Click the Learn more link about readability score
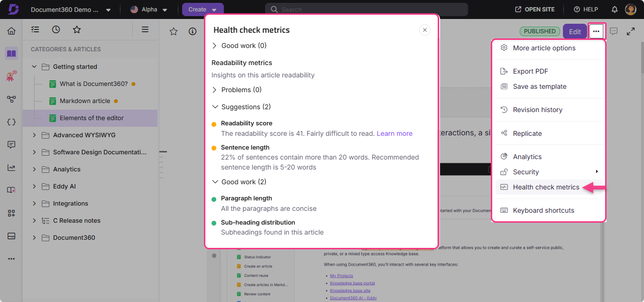Viewport: 644px width, 302px height. pyautogui.click(x=394, y=133)
